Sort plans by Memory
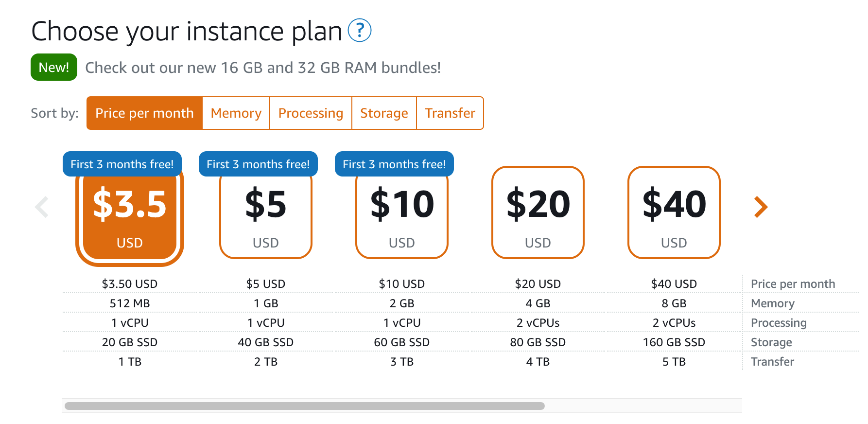 point(236,113)
